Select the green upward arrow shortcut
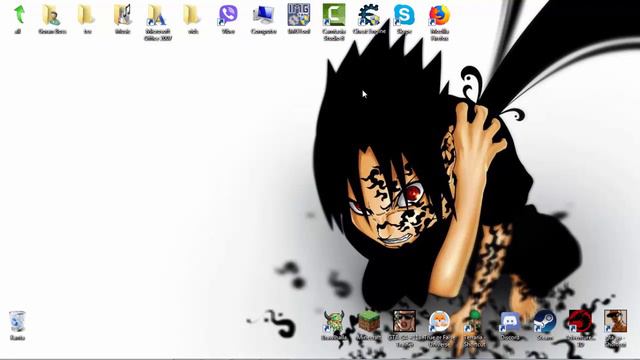Screen dimensions: 640x360 click(x=18, y=15)
